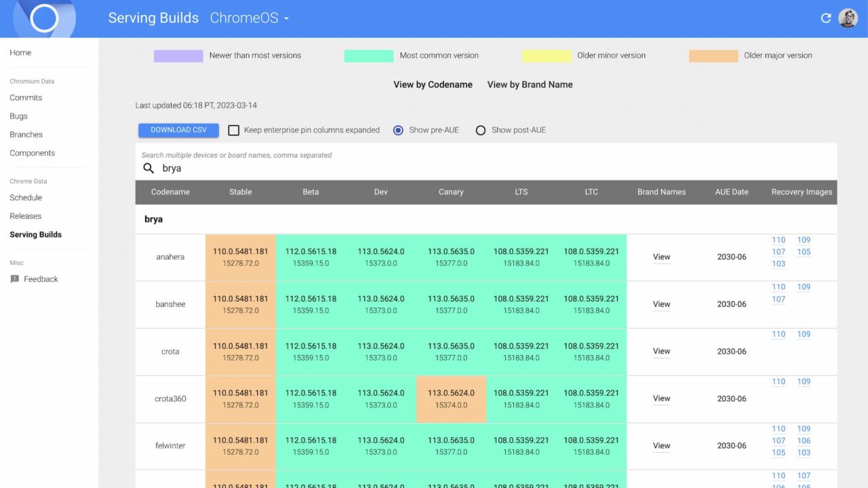Open Feedback in the sidebar

(x=41, y=279)
